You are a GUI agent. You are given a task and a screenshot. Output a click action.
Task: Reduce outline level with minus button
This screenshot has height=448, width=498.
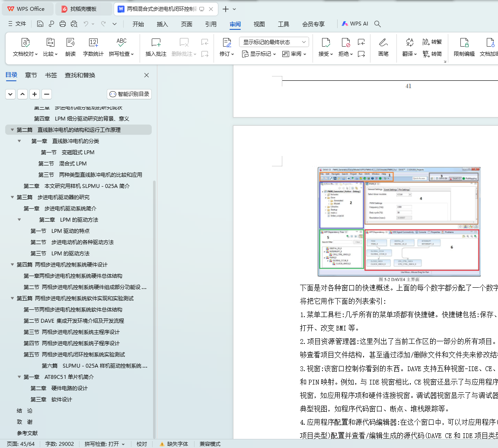click(47, 94)
